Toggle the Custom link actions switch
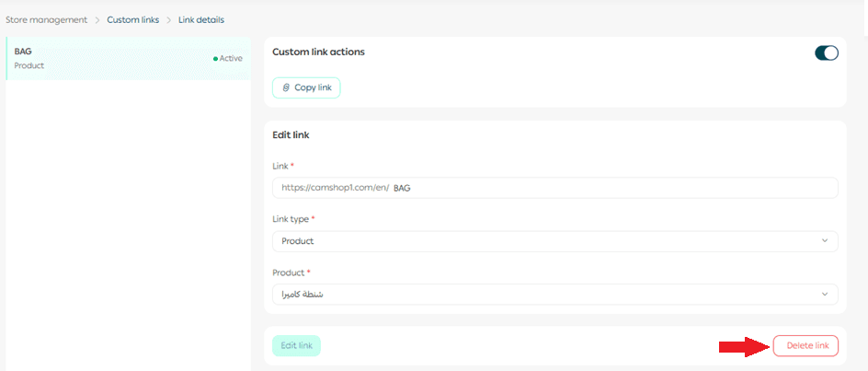868x371 pixels. point(826,52)
